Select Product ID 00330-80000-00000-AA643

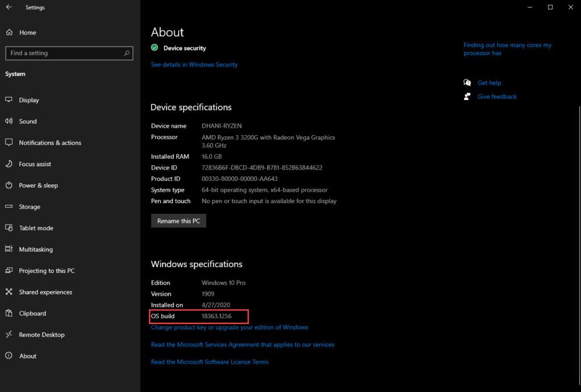click(x=239, y=179)
